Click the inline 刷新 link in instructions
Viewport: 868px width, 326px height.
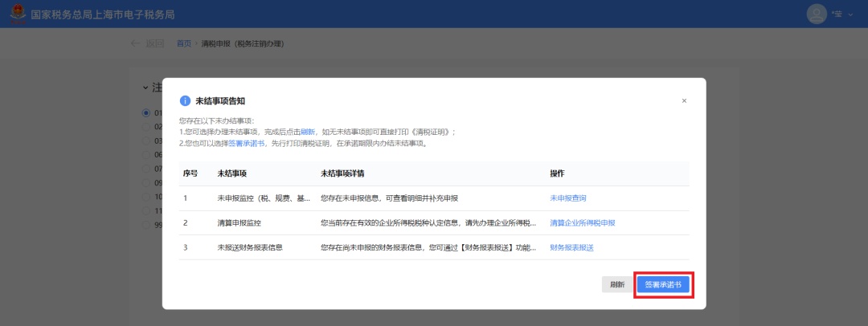pos(307,132)
